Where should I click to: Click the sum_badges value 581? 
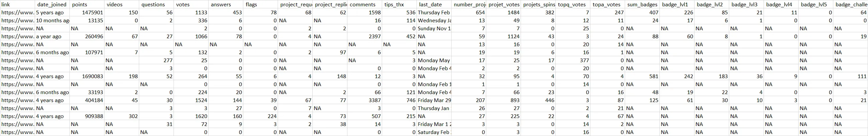coord(642,76)
